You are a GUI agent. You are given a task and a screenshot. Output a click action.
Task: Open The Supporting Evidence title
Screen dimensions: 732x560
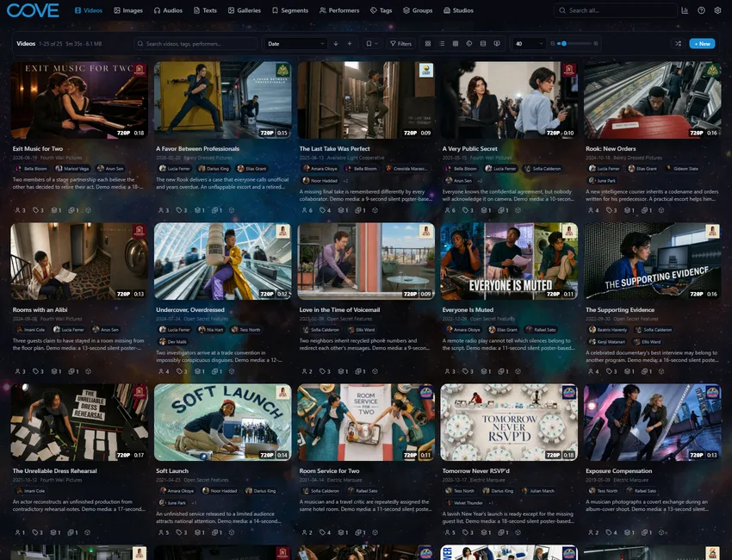620,309
